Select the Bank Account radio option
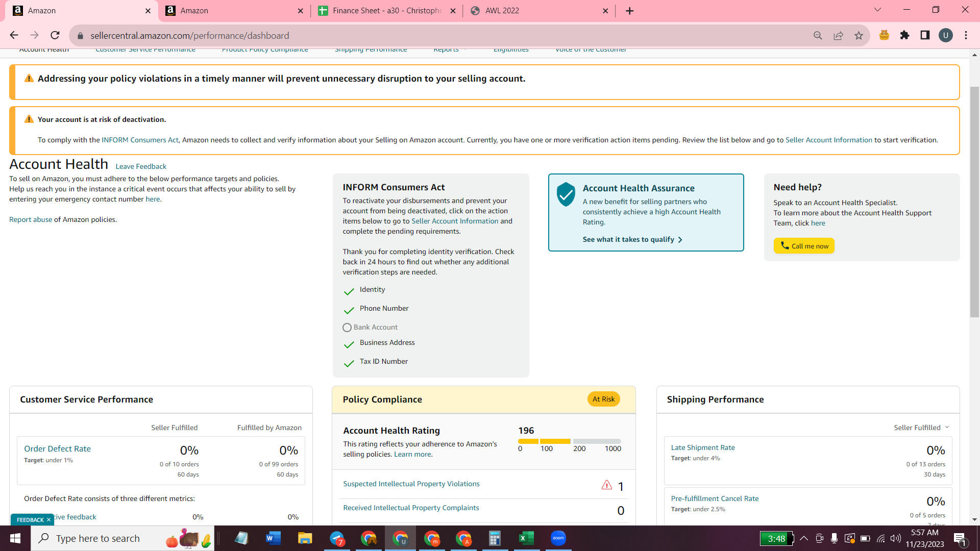Image resolution: width=980 pixels, height=551 pixels. [x=347, y=328]
